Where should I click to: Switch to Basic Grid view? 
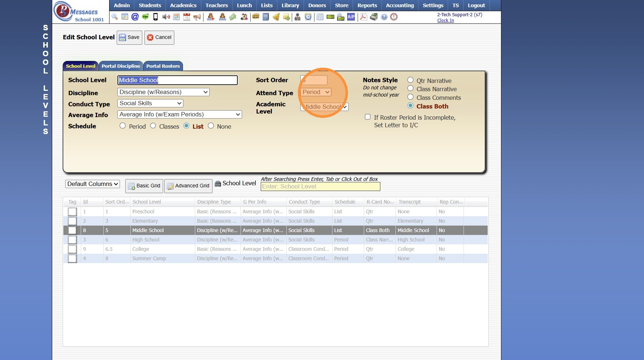144,186
